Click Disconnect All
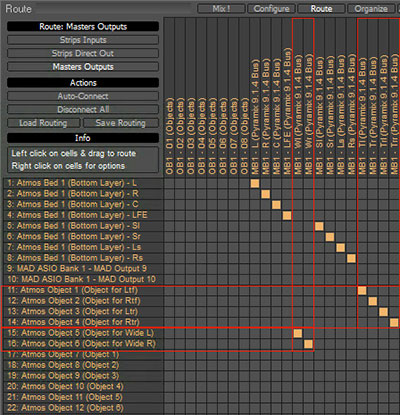Viewport: 400px width, 415px height. [83, 110]
